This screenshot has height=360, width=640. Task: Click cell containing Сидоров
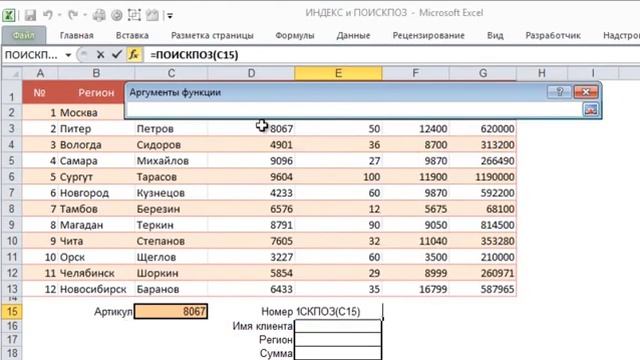(x=171, y=145)
